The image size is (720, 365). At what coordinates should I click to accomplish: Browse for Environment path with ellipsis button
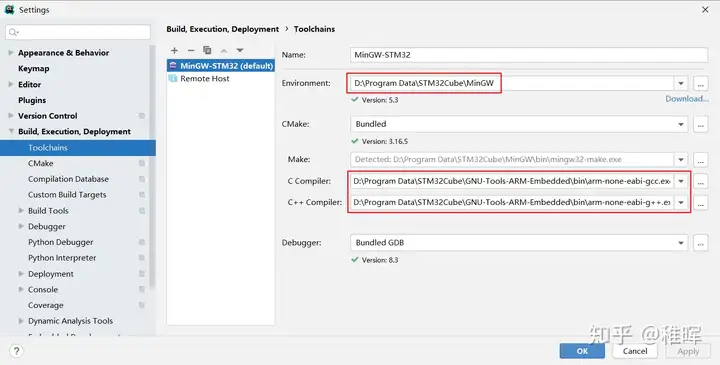(700, 84)
